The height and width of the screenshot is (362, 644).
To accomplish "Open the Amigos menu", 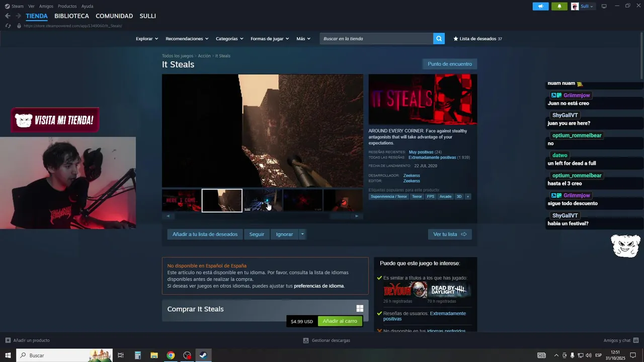I will (x=46, y=6).
